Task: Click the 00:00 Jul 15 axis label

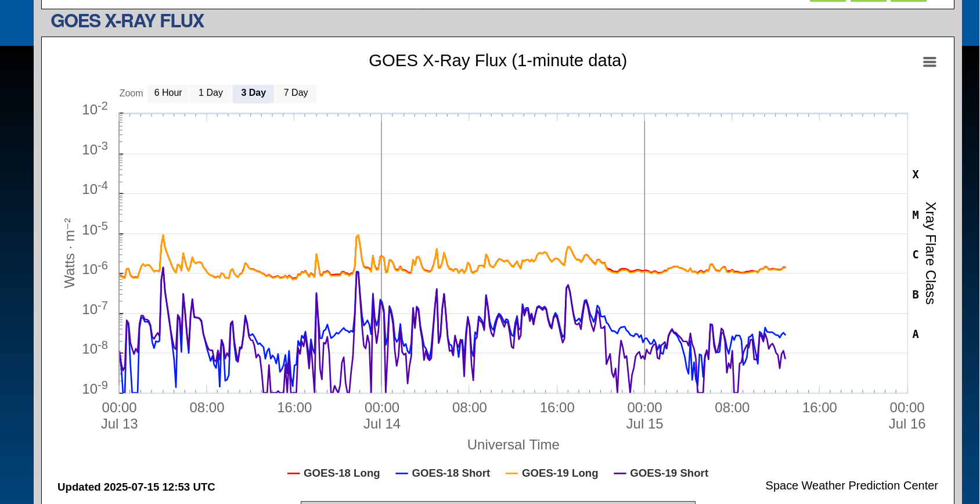Action: 644,416
